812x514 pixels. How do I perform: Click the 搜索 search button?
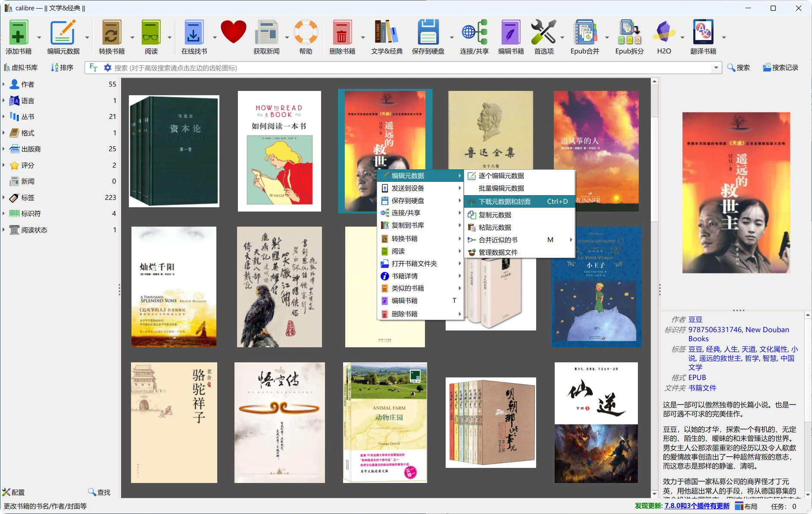point(739,68)
